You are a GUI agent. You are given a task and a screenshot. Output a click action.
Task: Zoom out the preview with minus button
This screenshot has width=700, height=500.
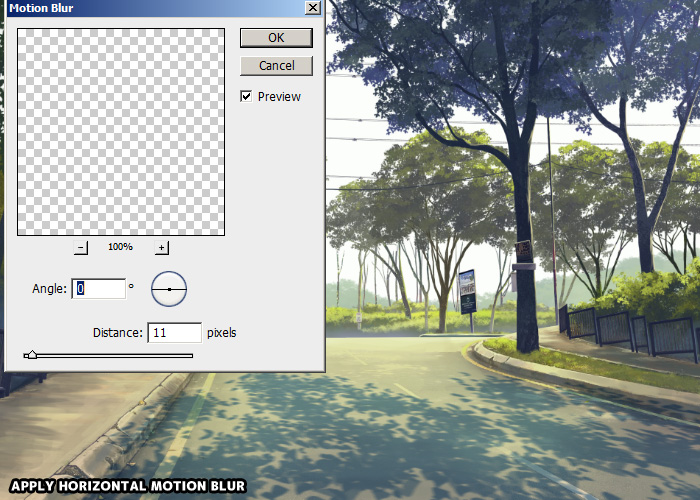81,247
